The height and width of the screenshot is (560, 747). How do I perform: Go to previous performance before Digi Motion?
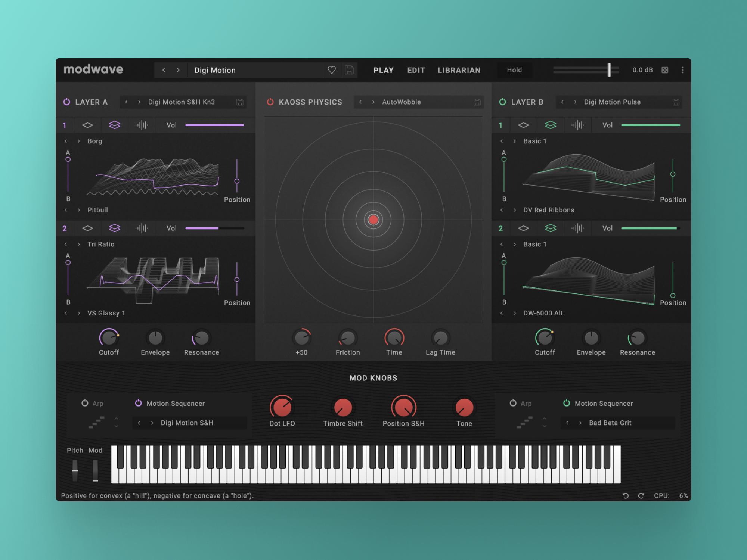[164, 70]
